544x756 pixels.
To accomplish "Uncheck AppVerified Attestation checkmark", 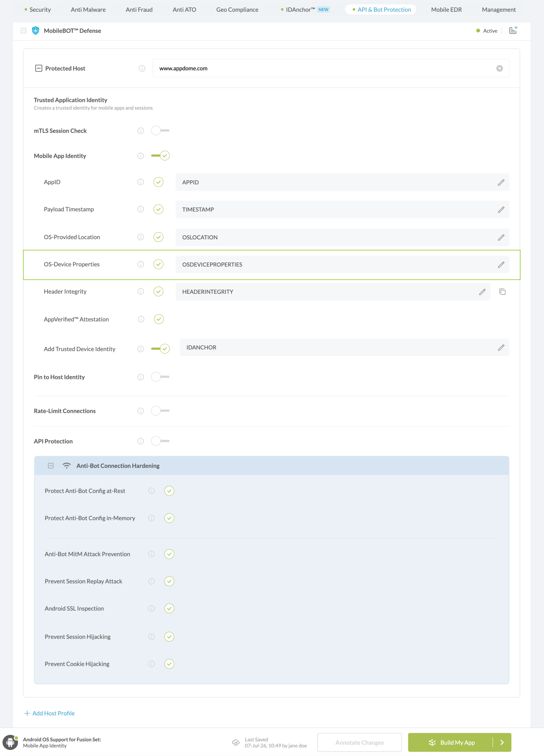I will 159,319.
